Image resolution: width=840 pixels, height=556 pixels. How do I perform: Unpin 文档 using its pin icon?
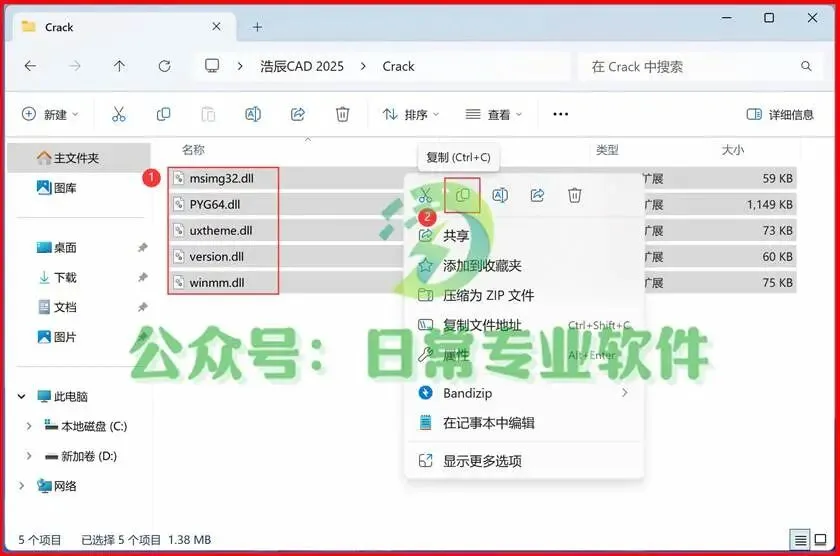tap(142, 307)
